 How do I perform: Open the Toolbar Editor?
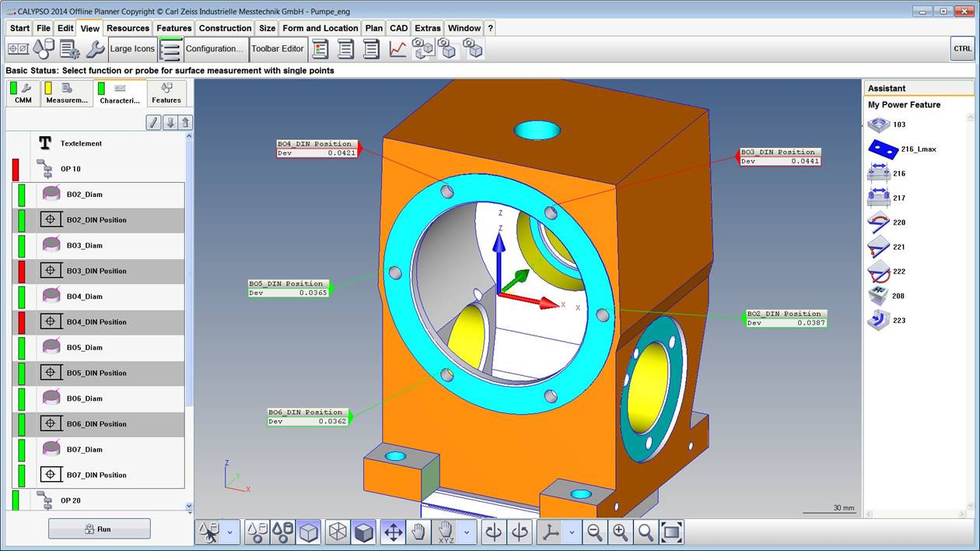pos(278,49)
